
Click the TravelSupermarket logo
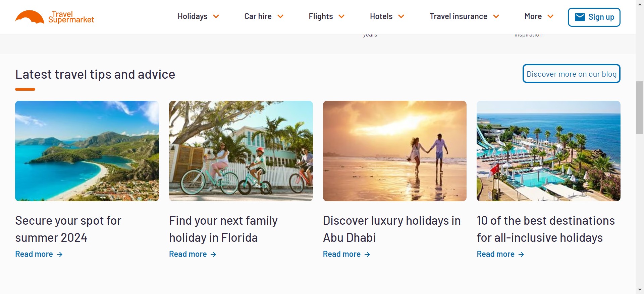coord(55,17)
